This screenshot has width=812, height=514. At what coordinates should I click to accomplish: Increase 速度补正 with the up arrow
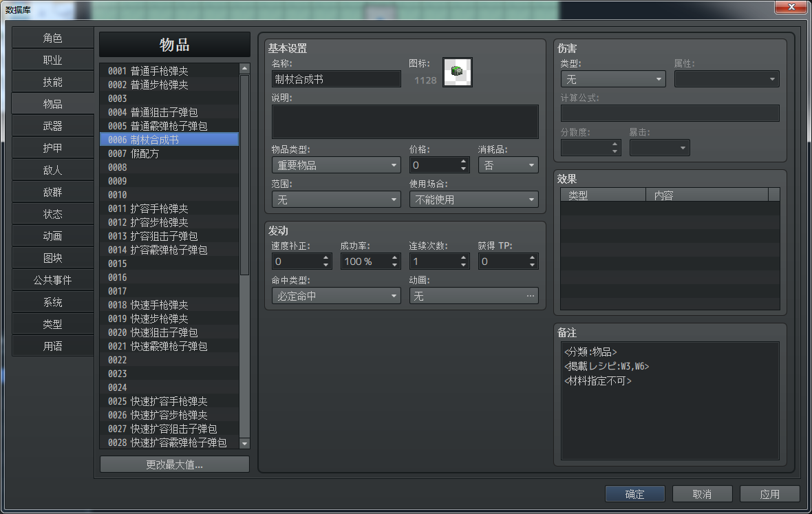[325, 258]
